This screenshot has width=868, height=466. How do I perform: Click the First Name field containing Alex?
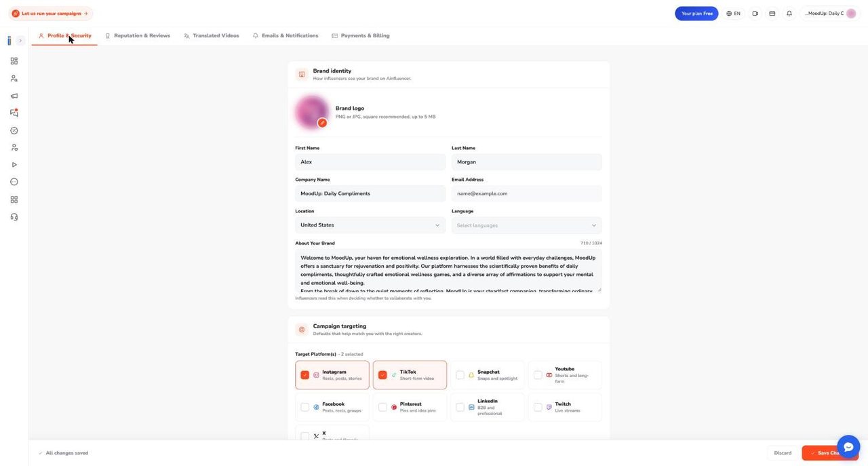[x=370, y=162]
